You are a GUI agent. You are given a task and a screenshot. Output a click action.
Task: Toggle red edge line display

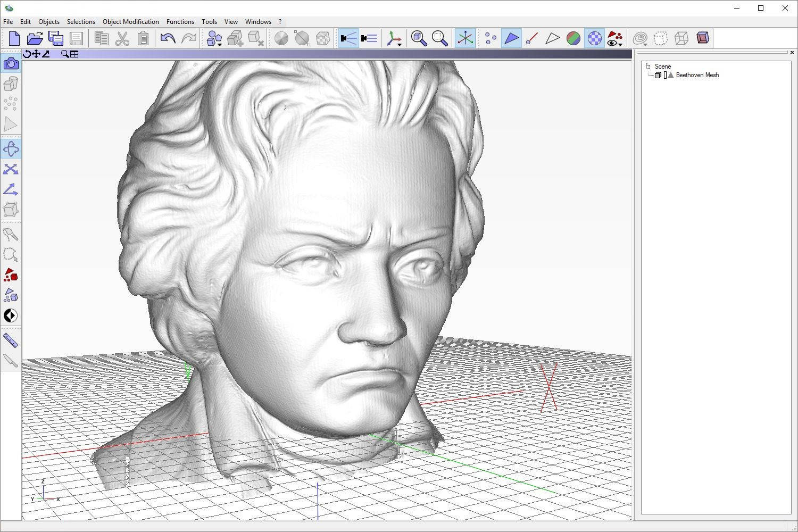coord(532,38)
